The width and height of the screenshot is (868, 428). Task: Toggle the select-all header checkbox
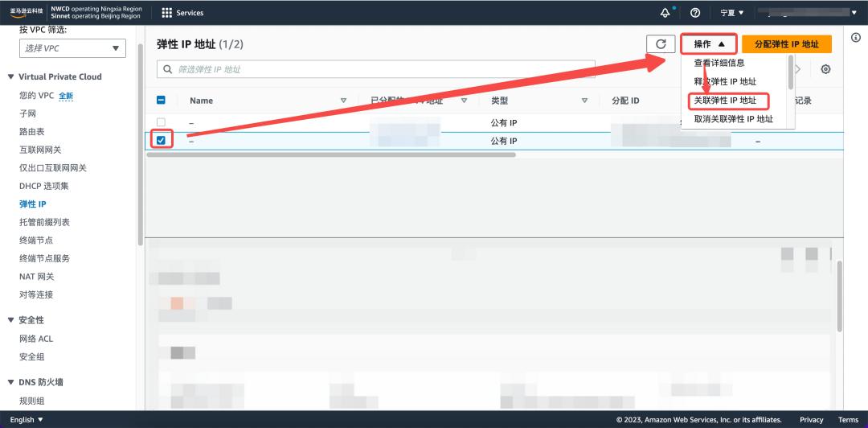coord(161,101)
